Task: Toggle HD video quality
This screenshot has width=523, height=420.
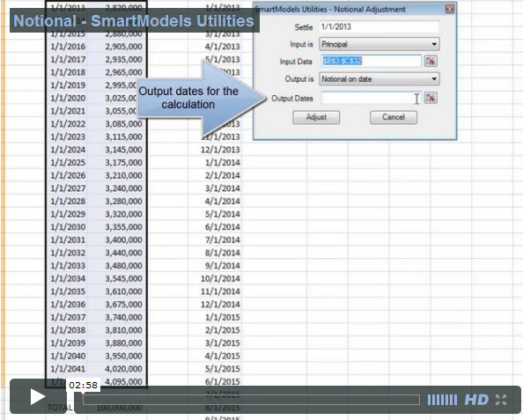Action: click(476, 400)
